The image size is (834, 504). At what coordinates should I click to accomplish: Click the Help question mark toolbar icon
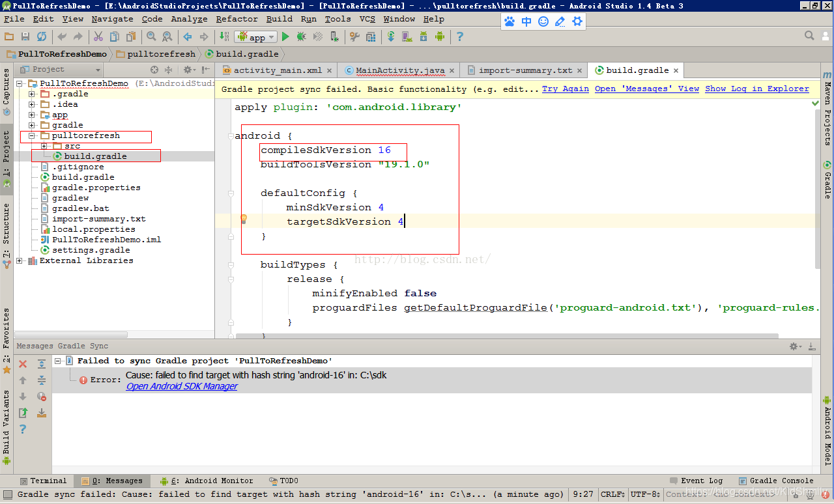(x=460, y=36)
